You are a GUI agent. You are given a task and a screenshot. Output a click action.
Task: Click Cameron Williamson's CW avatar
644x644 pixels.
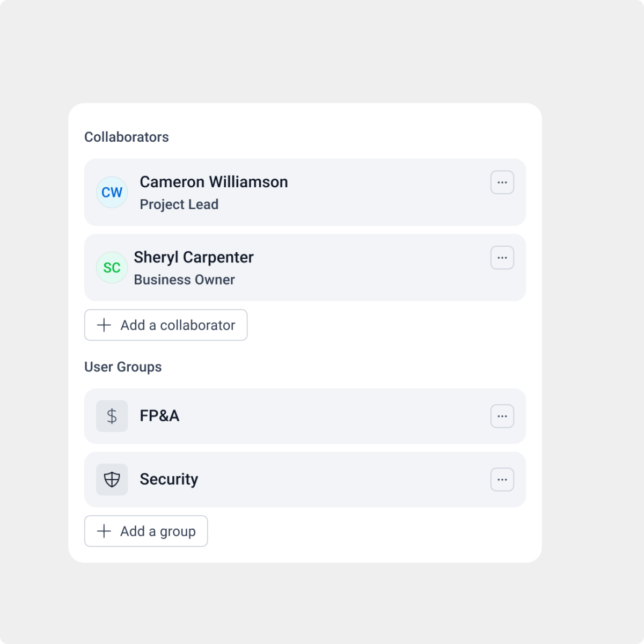click(112, 192)
